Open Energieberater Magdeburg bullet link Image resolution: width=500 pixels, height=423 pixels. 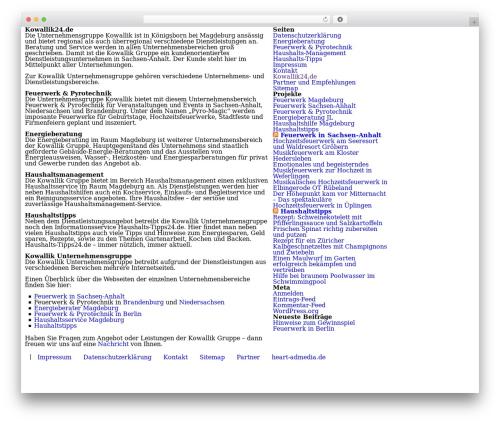pos(76,308)
